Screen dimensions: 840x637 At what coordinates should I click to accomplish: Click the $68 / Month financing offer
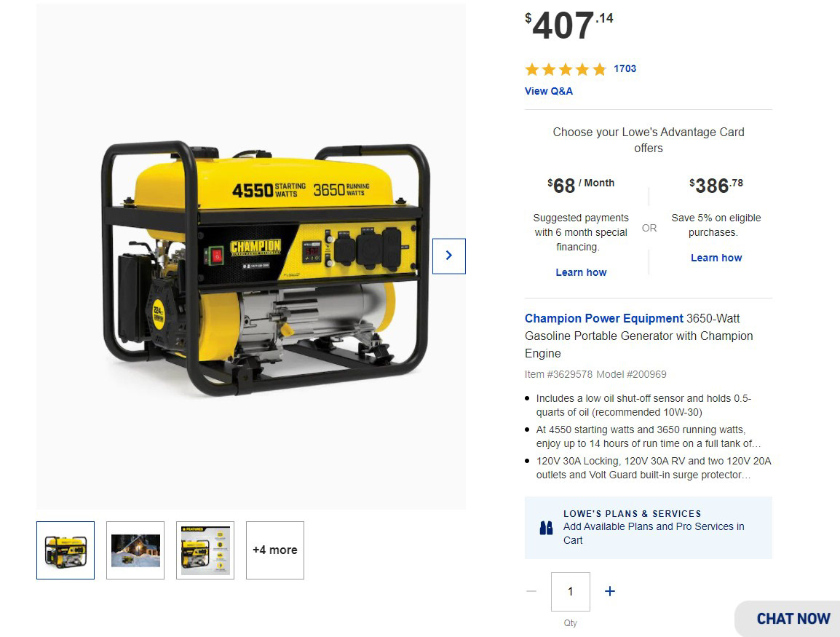(581, 186)
